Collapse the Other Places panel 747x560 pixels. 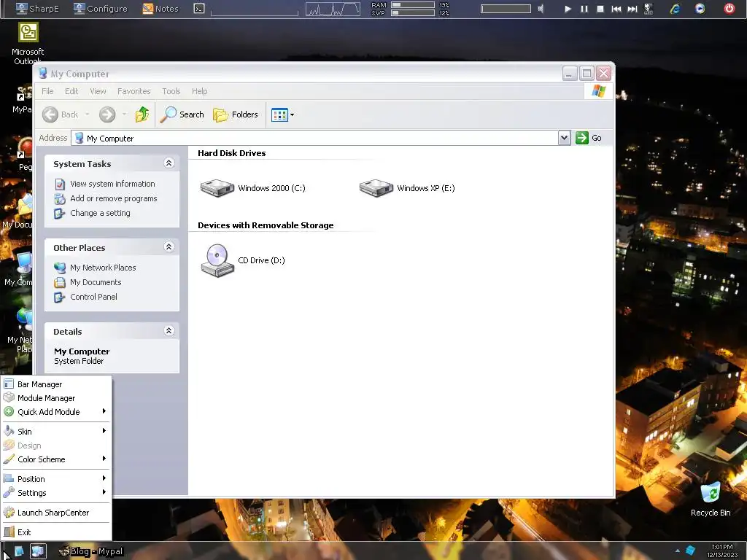point(169,246)
